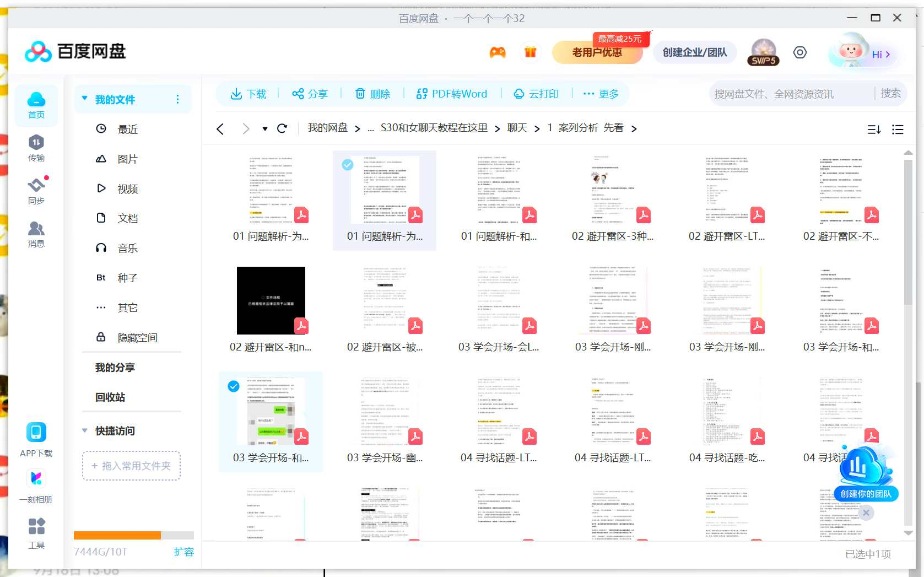The image size is (924, 577).
Task: Click the 老用户优惠 button
Action: (x=597, y=52)
